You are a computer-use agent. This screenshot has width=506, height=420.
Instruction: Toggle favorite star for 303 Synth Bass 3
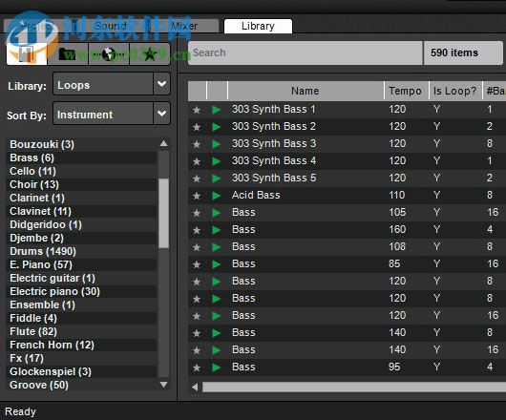pos(197,144)
